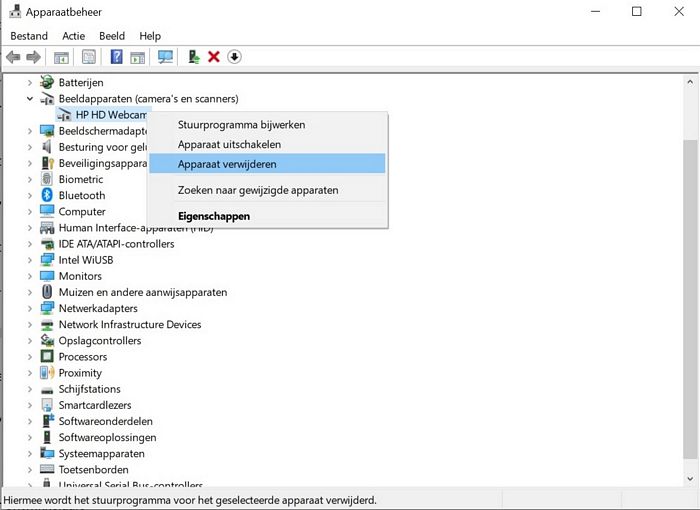Open the Help menu
The width and height of the screenshot is (700, 510).
[x=150, y=36]
